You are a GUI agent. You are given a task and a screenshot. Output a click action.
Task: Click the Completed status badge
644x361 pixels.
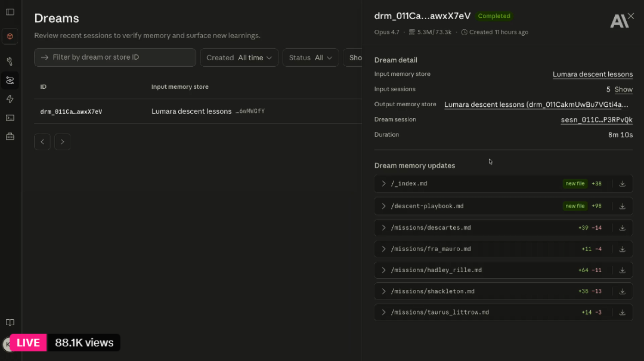[x=494, y=16]
